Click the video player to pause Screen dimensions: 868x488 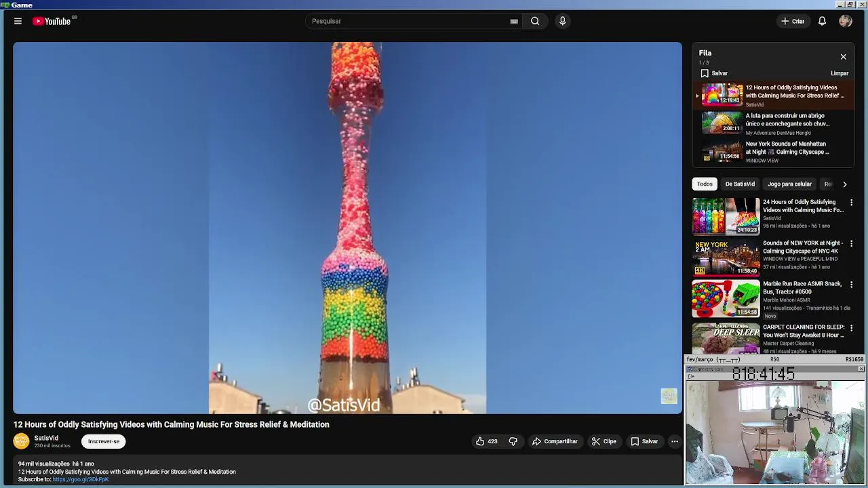347,228
